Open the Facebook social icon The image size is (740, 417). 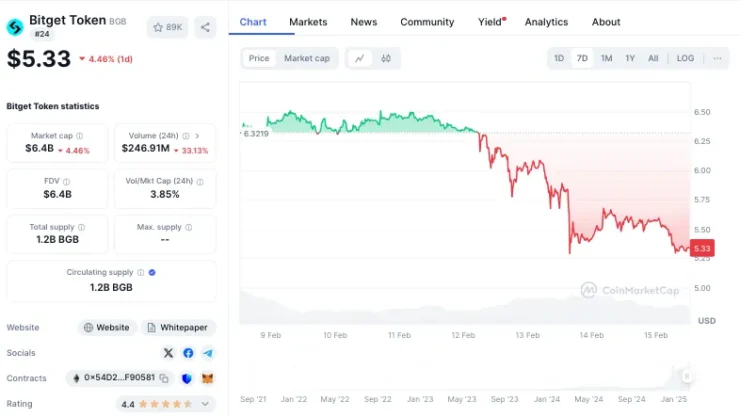[188, 353]
